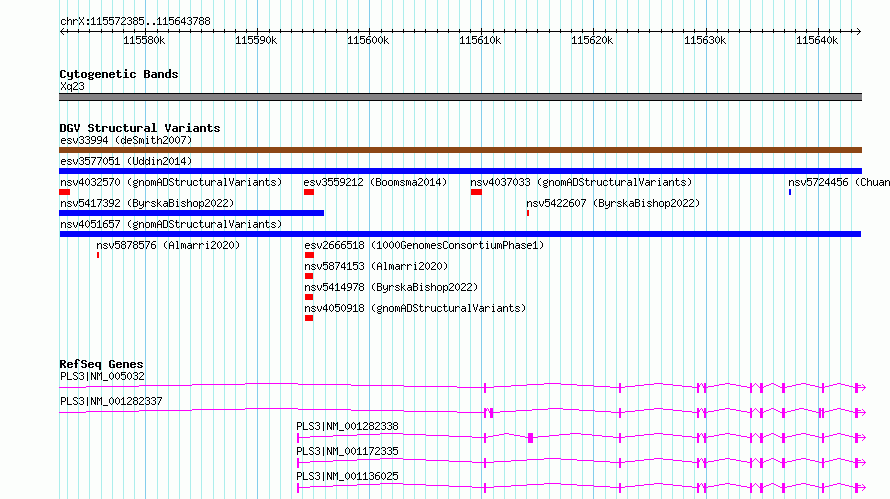This screenshot has height=499, width=890.
Task: Open the Cytogenetic Bands track title
Action: tap(119, 74)
